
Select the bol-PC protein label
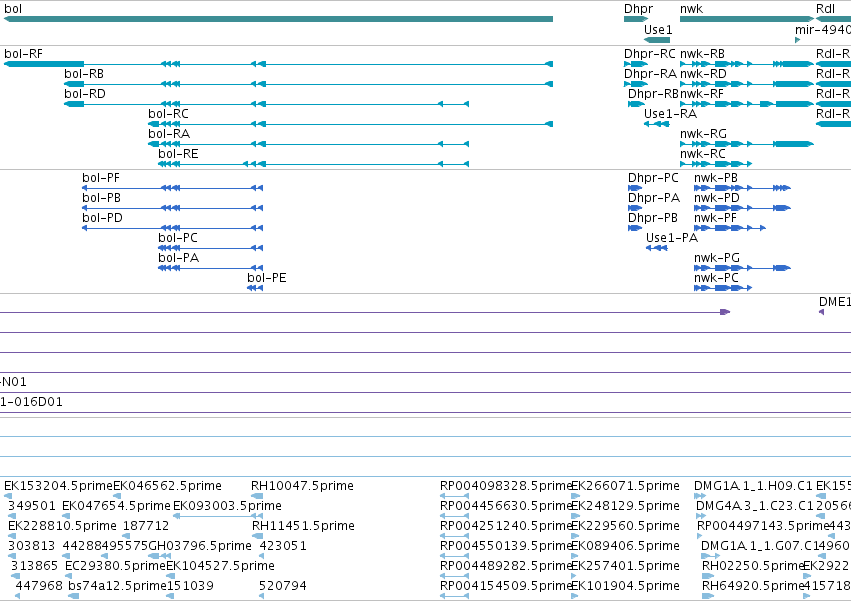click(x=177, y=238)
